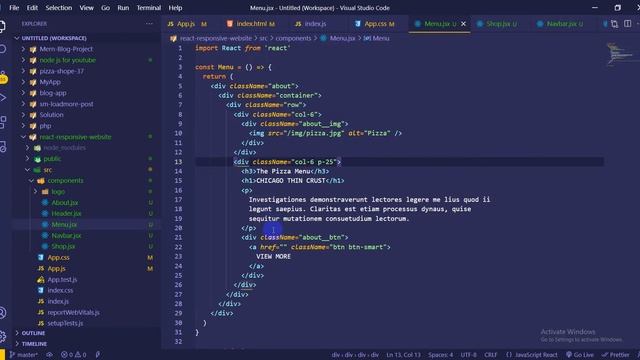Open the Search view in activity bar
This screenshot has width=640, height=360.
click(3, 49)
